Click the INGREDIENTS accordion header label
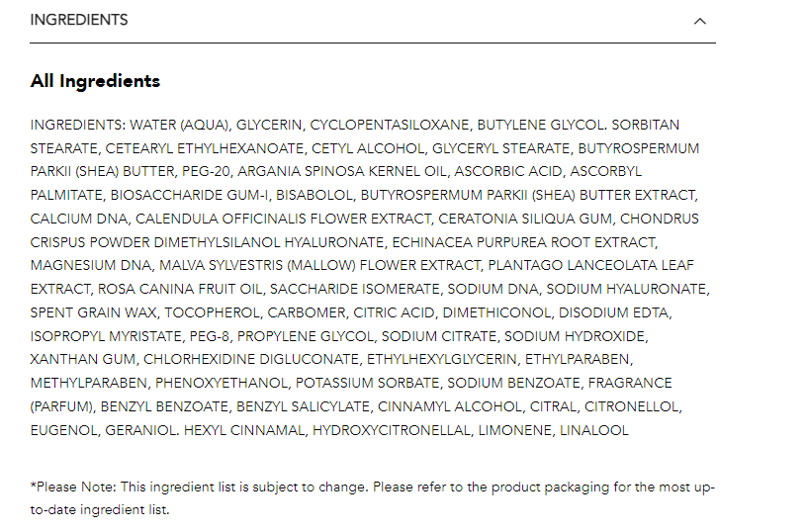 pyautogui.click(x=79, y=20)
